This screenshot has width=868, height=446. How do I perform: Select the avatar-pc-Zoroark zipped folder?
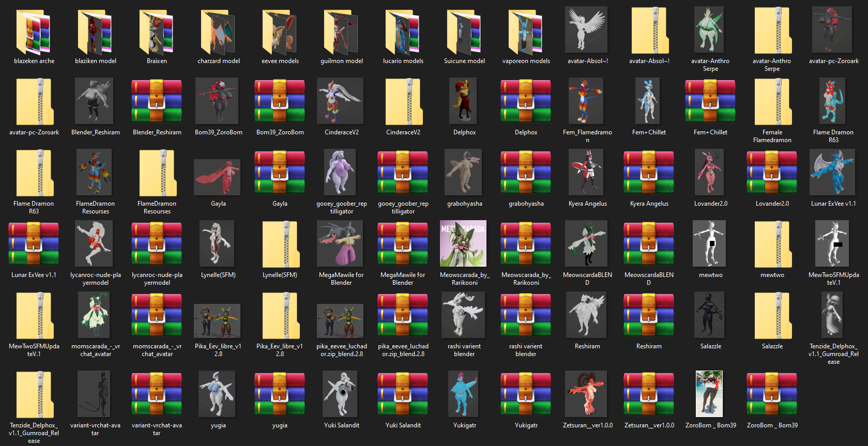[x=34, y=102]
